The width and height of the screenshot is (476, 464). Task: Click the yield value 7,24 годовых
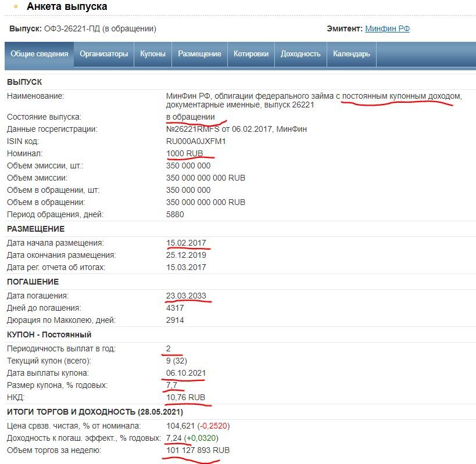(173, 437)
